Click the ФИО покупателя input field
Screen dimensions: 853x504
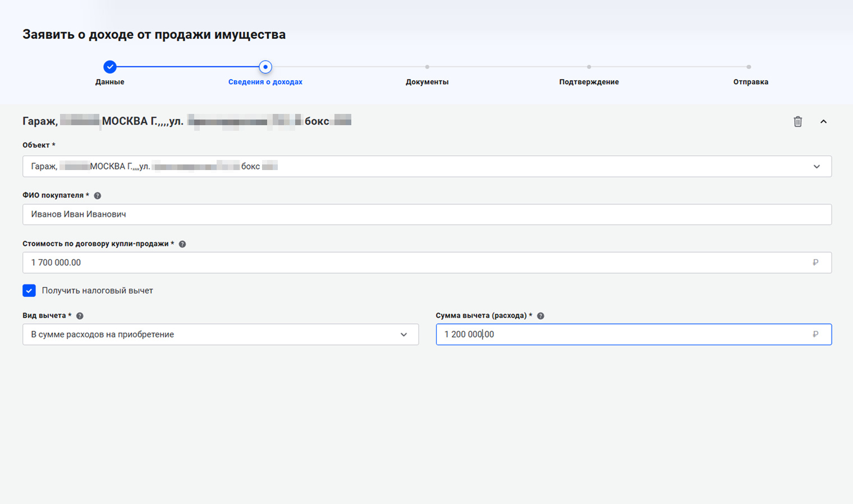[x=427, y=214]
